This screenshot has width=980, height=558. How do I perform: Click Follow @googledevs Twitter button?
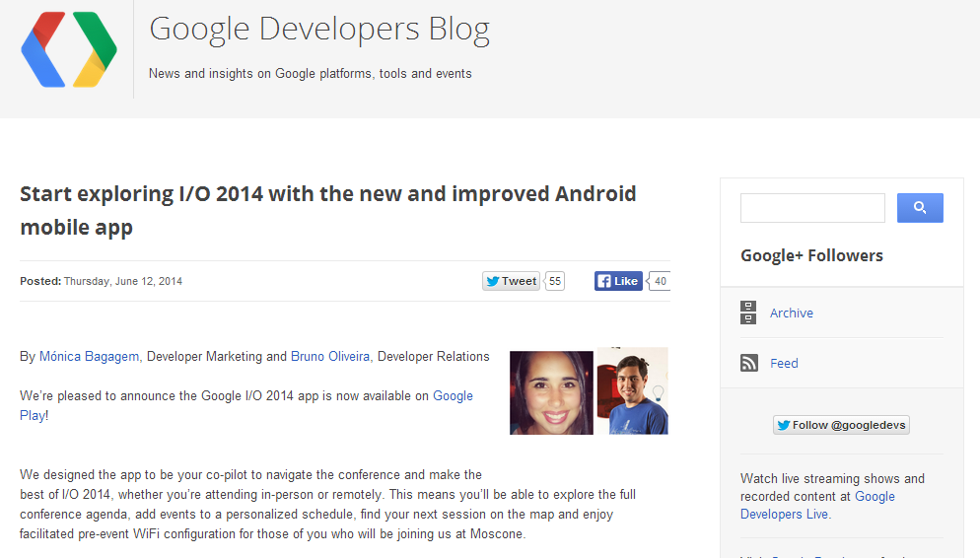841,425
